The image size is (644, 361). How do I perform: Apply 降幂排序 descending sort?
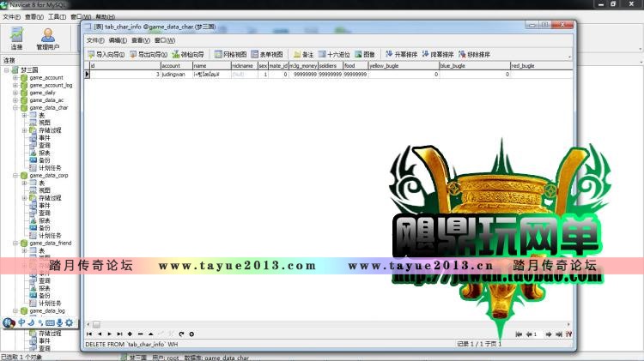[438, 54]
